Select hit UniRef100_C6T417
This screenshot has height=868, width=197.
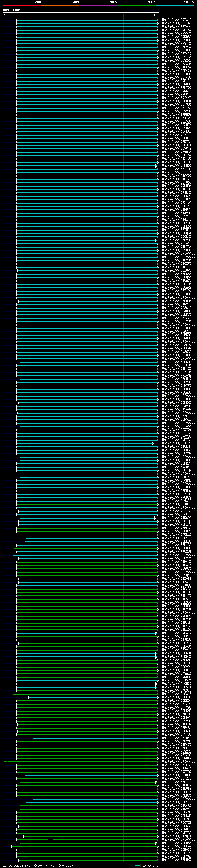point(177,54)
